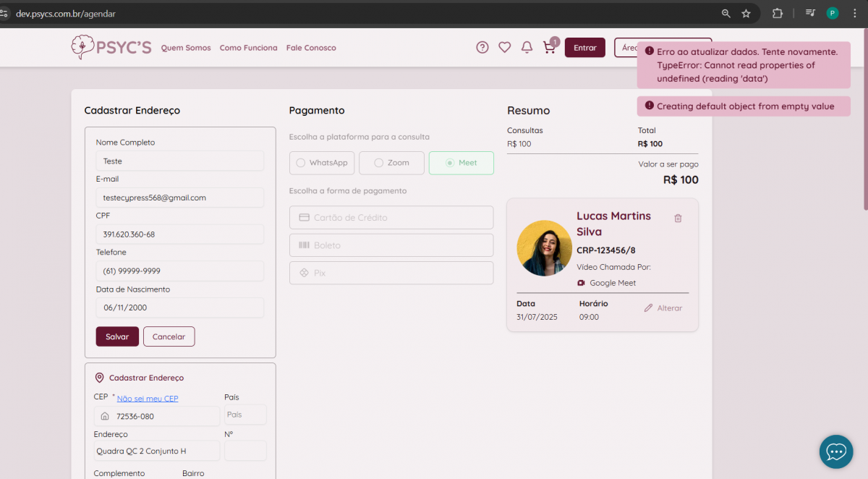Bookmark page with browser star icon
This screenshot has height=479, width=868.
click(x=746, y=13)
